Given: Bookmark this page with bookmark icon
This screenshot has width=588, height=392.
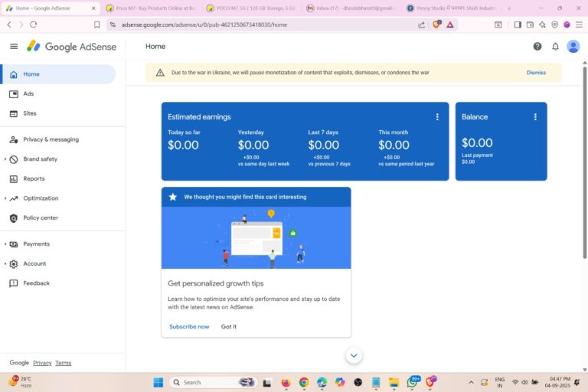Looking at the screenshot, I should [96, 24].
